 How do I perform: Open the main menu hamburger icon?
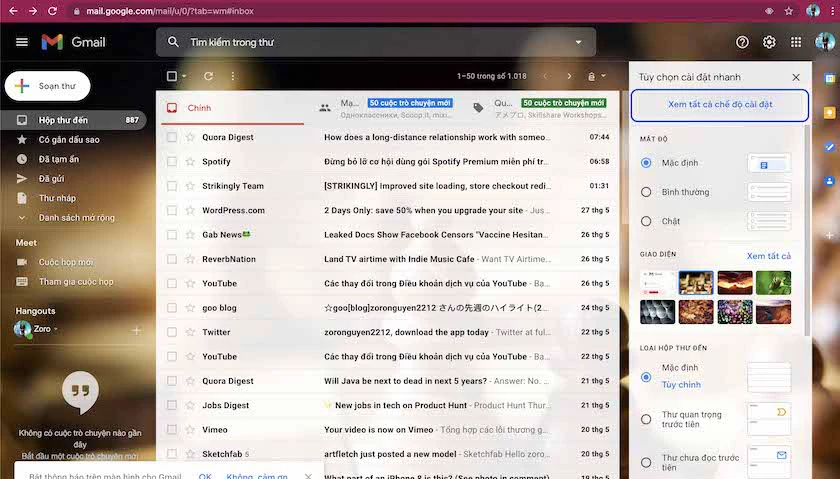coord(22,42)
